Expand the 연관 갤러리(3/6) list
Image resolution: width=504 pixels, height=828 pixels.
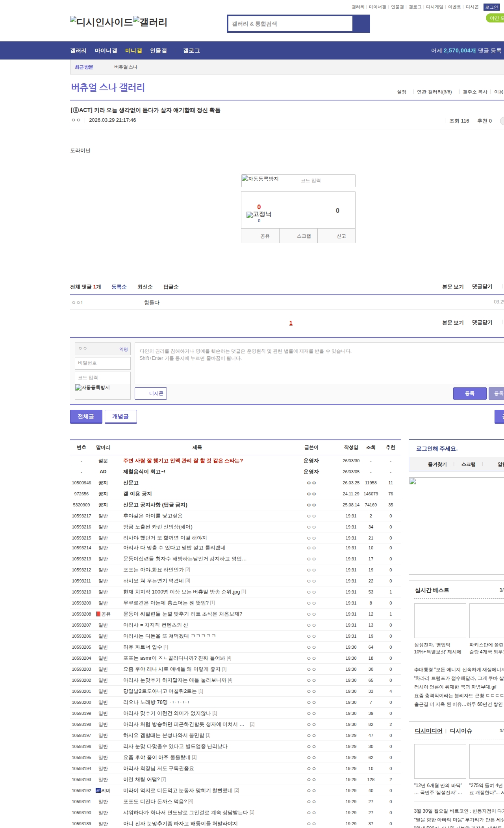434,92
